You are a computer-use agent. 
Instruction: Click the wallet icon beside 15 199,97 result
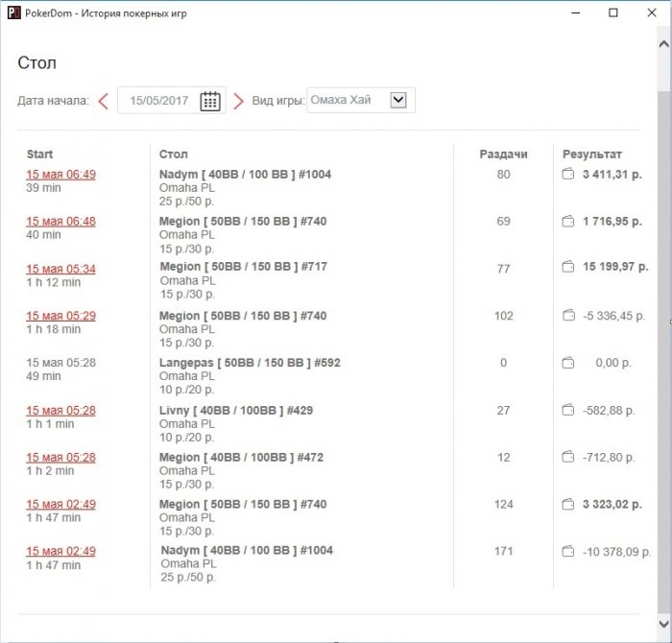(x=567, y=268)
